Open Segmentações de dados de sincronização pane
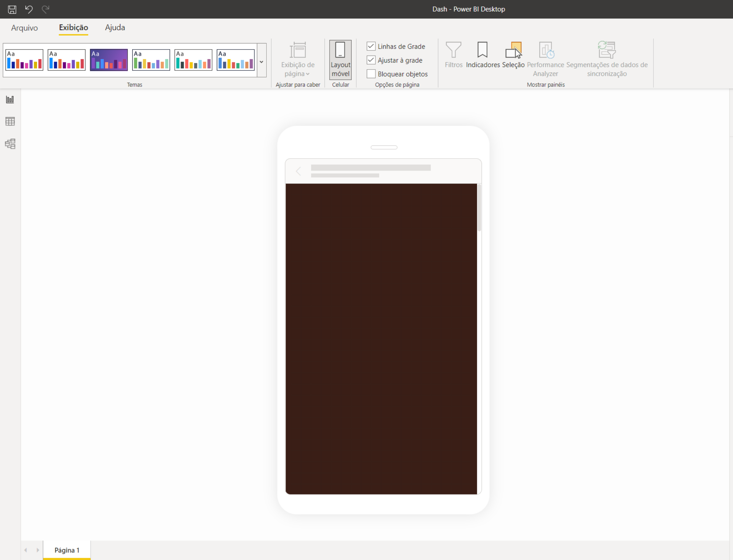The height and width of the screenshot is (560, 733). [x=607, y=59]
